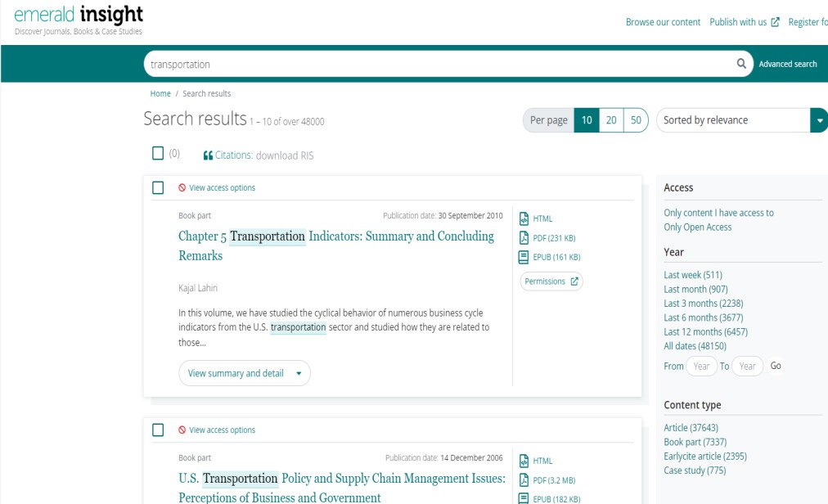The height and width of the screenshot is (504, 828).
Task: Filter by Article content type
Action: point(691,428)
